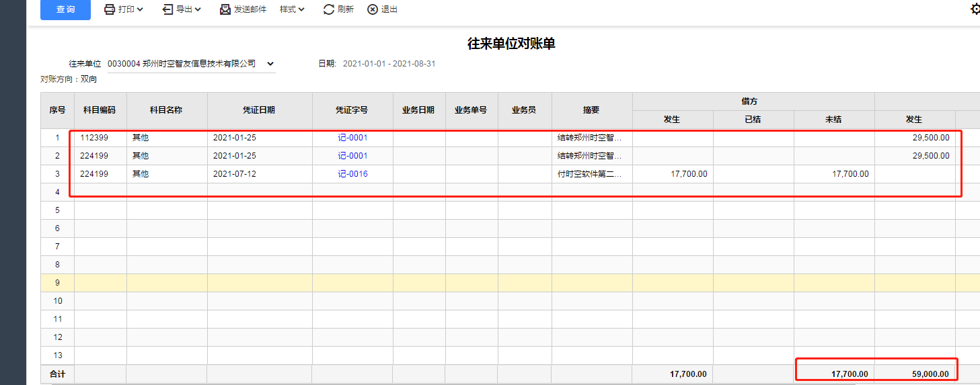The width and height of the screenshot is (980, 385).
Task: Open voucher link 记-0016
Action: point(352,173)
